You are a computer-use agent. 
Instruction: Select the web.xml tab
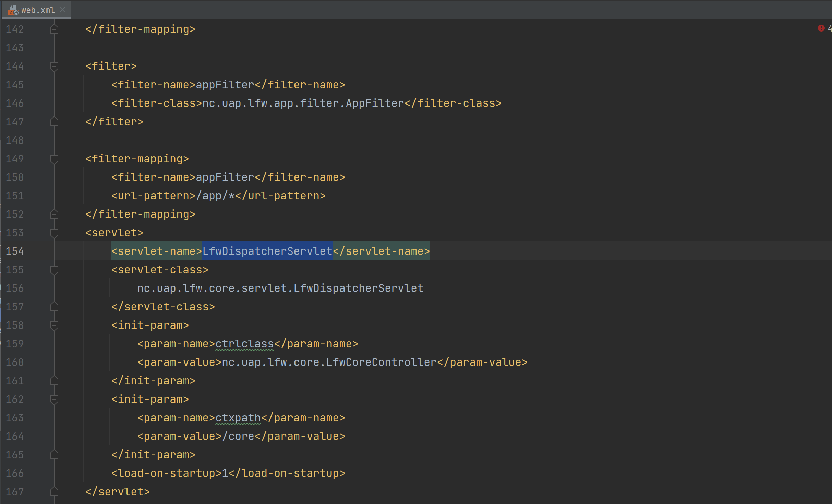(x=38, y=10)
